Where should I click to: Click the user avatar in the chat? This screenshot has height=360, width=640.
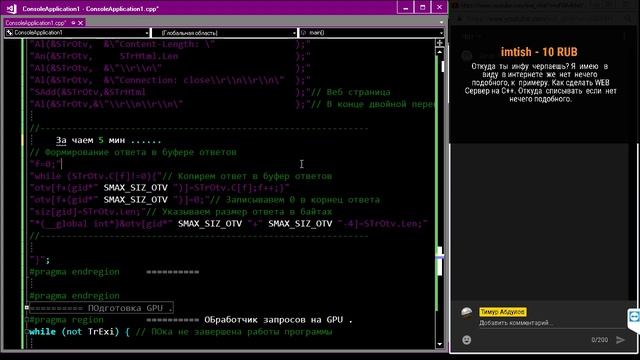(x=467, y=313)
